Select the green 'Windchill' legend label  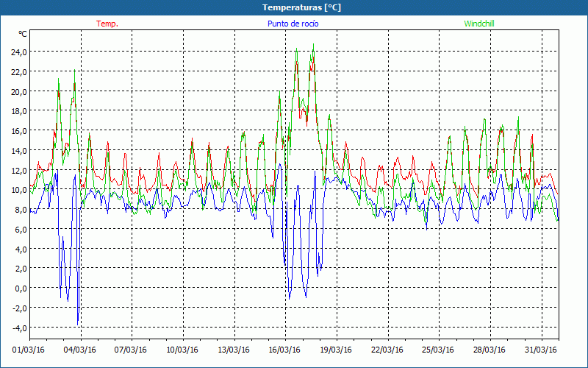(479, 24)
